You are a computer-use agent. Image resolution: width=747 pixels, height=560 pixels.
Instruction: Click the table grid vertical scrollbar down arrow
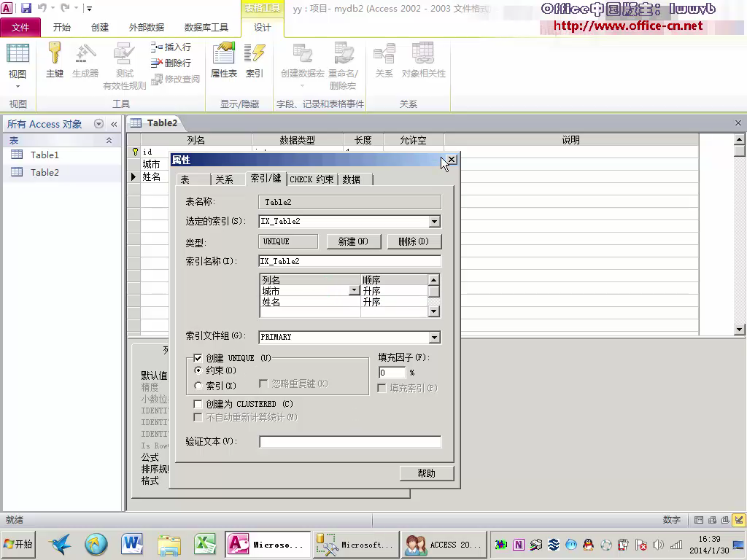click(740, 329)
